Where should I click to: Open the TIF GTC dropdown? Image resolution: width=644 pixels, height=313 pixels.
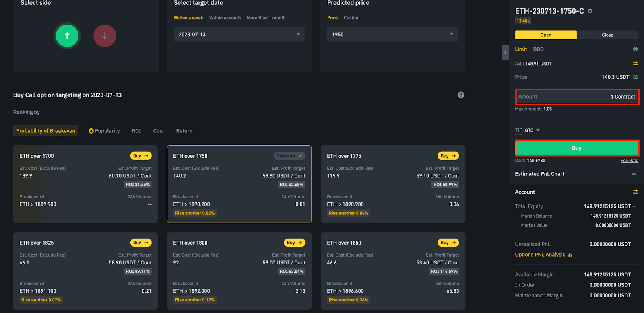[x=532, y=130]
